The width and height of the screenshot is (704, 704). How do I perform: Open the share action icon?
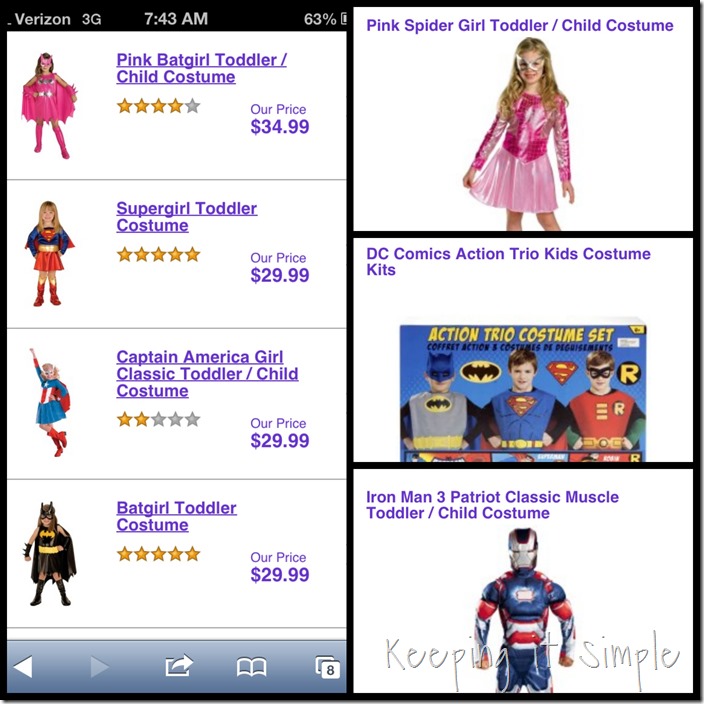pos(179,665)
